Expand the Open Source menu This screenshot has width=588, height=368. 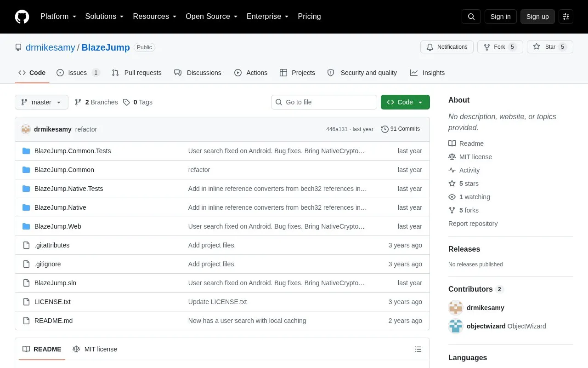tap(212, 17)
